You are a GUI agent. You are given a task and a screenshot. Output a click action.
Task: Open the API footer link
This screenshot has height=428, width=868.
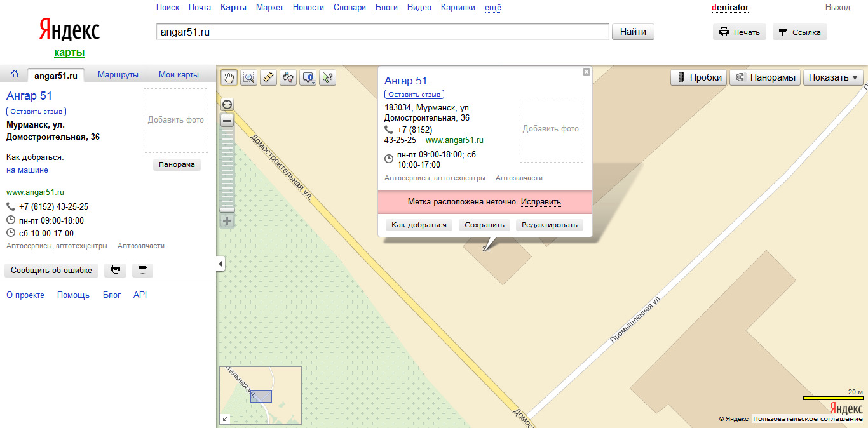(x=140, y=295)
